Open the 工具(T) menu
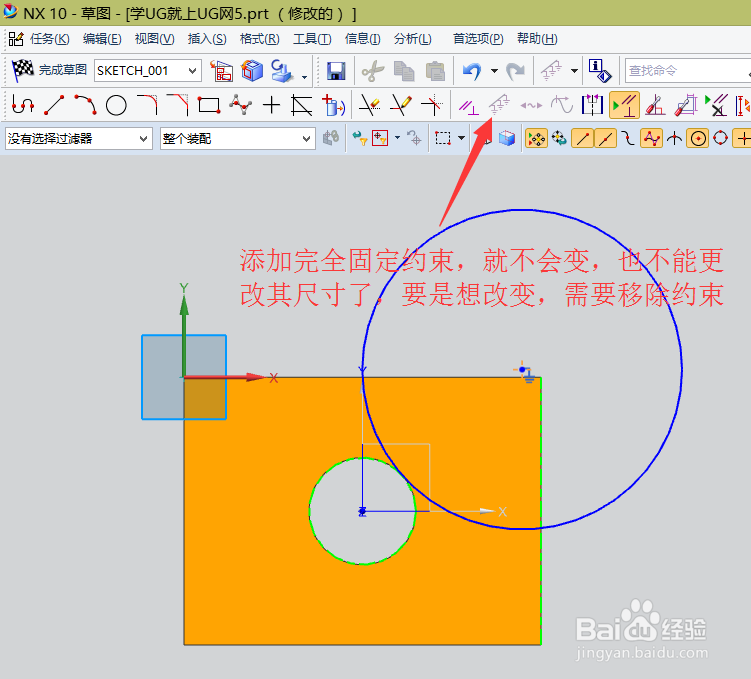Screen dimensions: 751x679 coord(312,39)
